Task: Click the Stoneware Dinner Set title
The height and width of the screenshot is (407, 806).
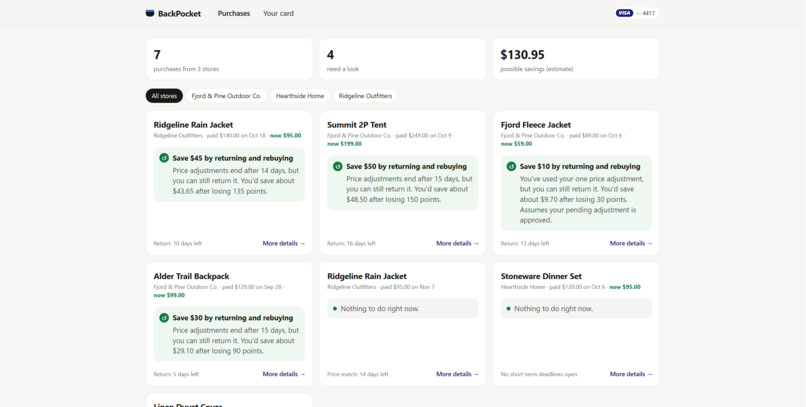Action: tap(541, 276)
